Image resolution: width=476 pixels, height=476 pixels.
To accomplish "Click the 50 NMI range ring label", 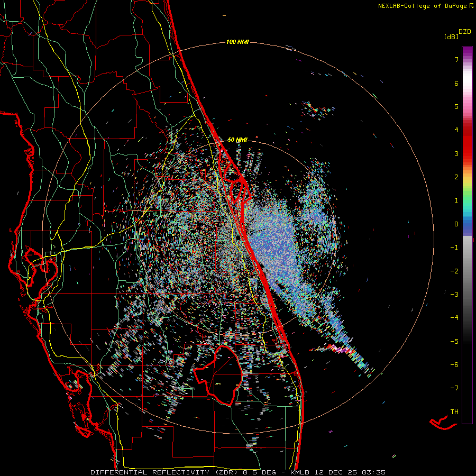I will [237, 140].
